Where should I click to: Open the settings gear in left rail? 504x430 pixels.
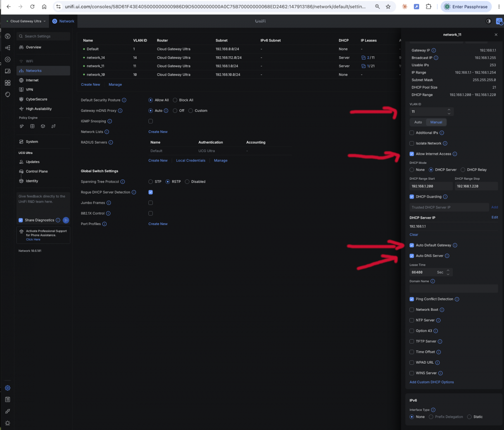click(7, 388)
